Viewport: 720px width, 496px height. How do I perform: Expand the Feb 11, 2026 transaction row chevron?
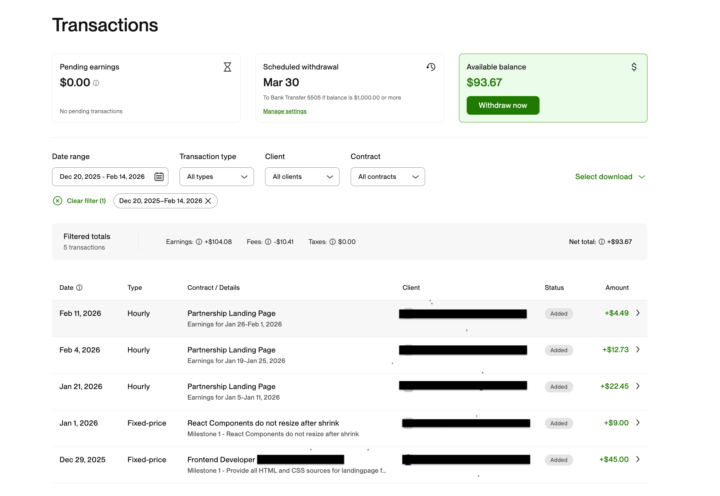click(638, 313)
